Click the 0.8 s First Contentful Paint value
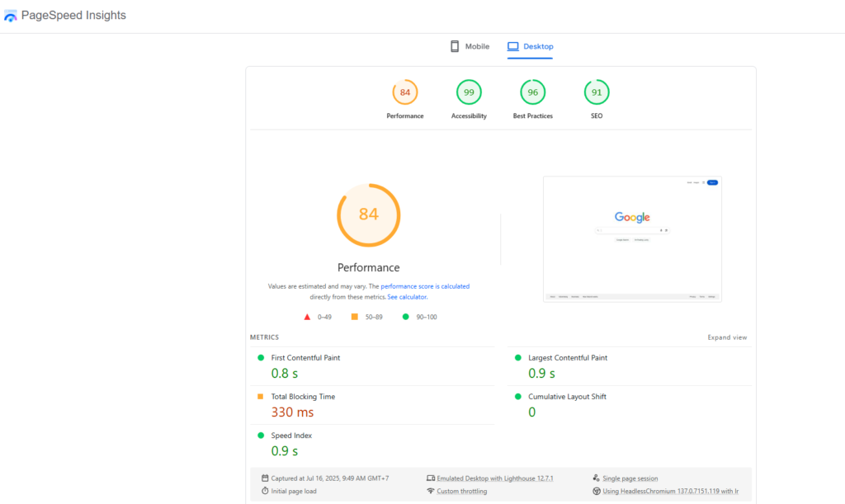845x504 pixels. click(285, 373)
